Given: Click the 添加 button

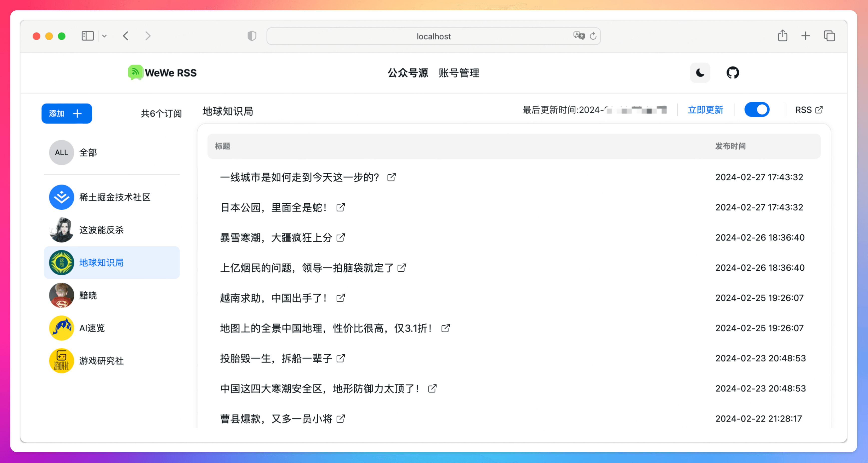Looking at the screenshot, I should tap(66, 113).
